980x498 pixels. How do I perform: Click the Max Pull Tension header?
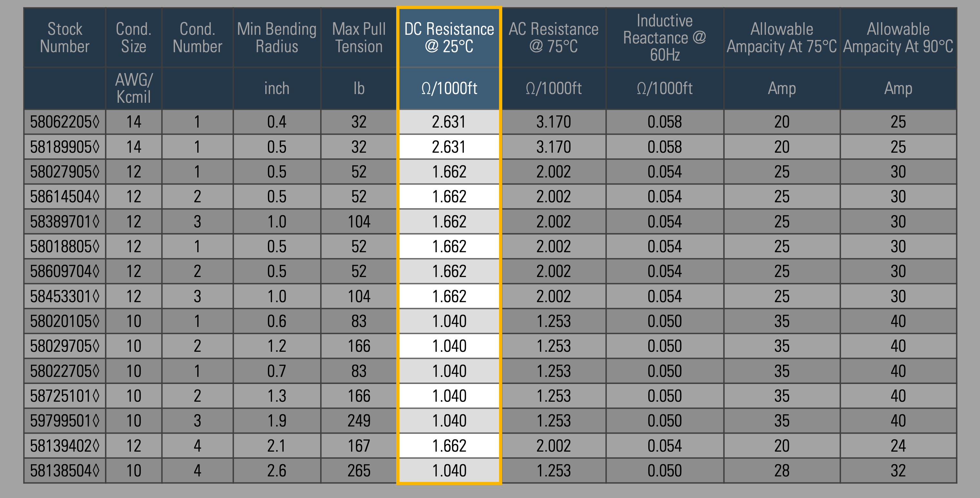click(359, 38)
